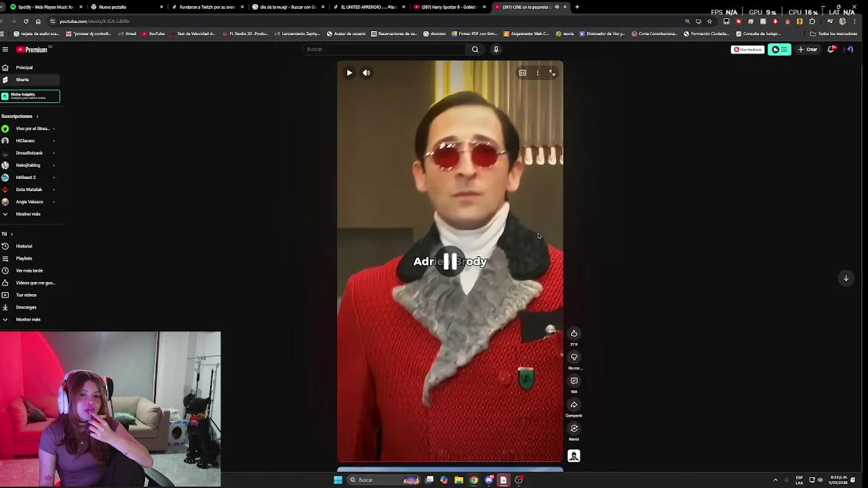Click the browser home button
Image resolution: width=868 pixels, height=488 pixels.
pyautogui.click(x=38, y=21)
